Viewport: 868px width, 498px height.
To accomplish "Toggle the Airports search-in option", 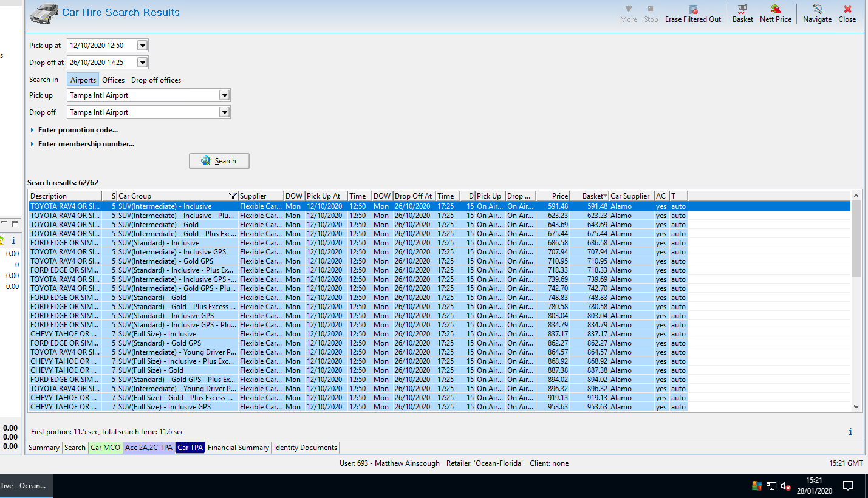I will click(x=83, y=80).
